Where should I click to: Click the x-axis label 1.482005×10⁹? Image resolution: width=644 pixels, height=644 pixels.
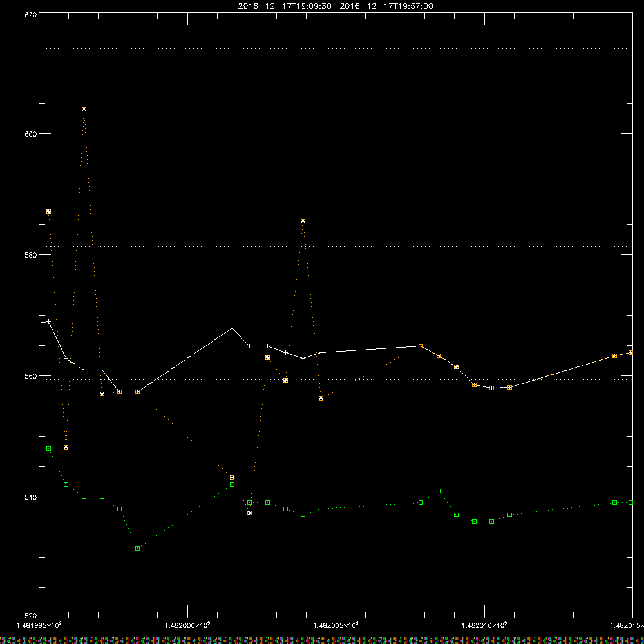(x=336, y=625)
